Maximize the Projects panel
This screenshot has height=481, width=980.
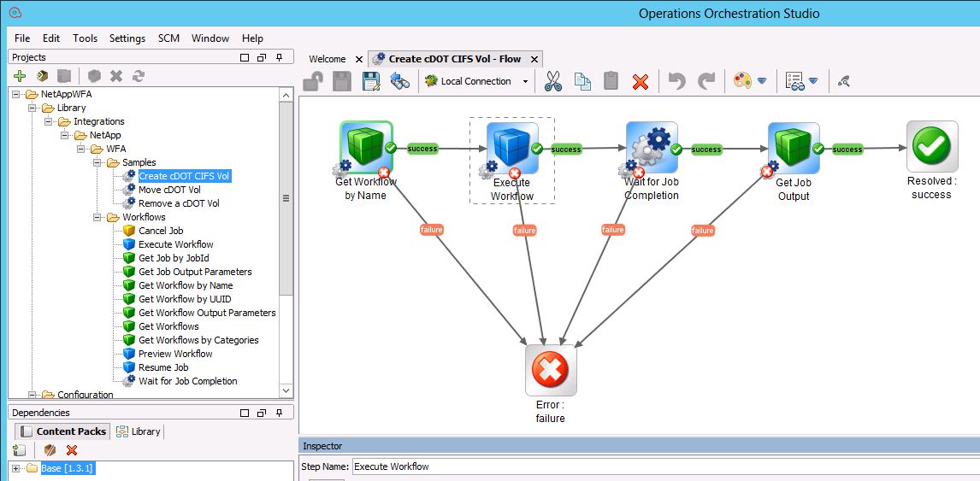(245, 57)
